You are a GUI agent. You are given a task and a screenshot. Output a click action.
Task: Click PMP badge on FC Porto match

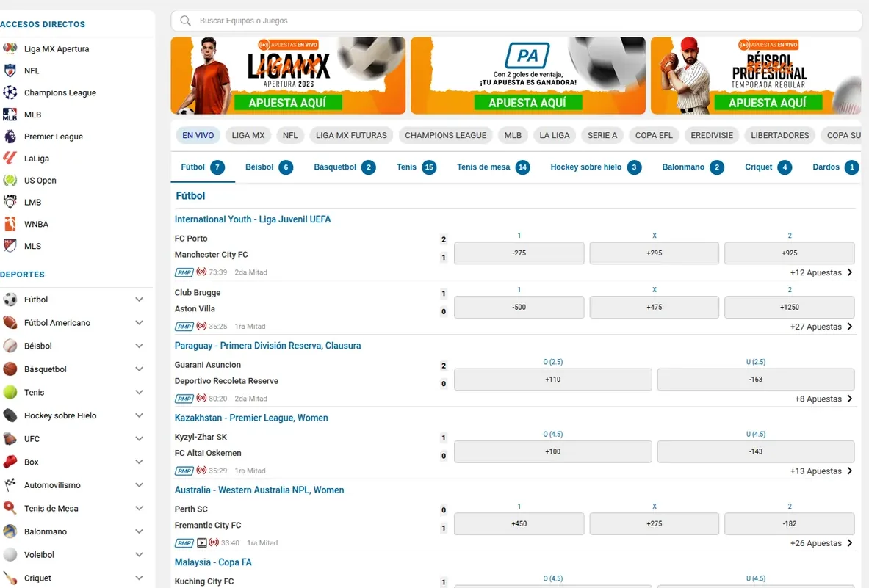[184, 272]
